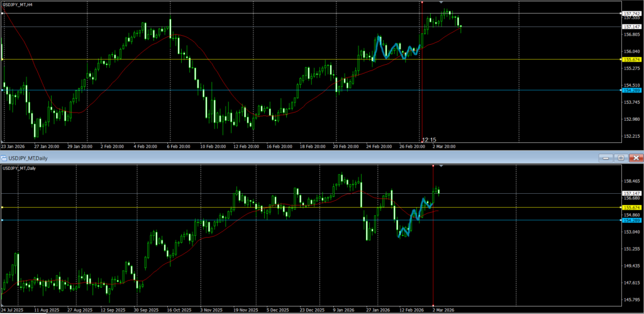Click the 6 Feb 20:00 label on H4 time axis
The image size is (644, 314).
pos(178,146)
